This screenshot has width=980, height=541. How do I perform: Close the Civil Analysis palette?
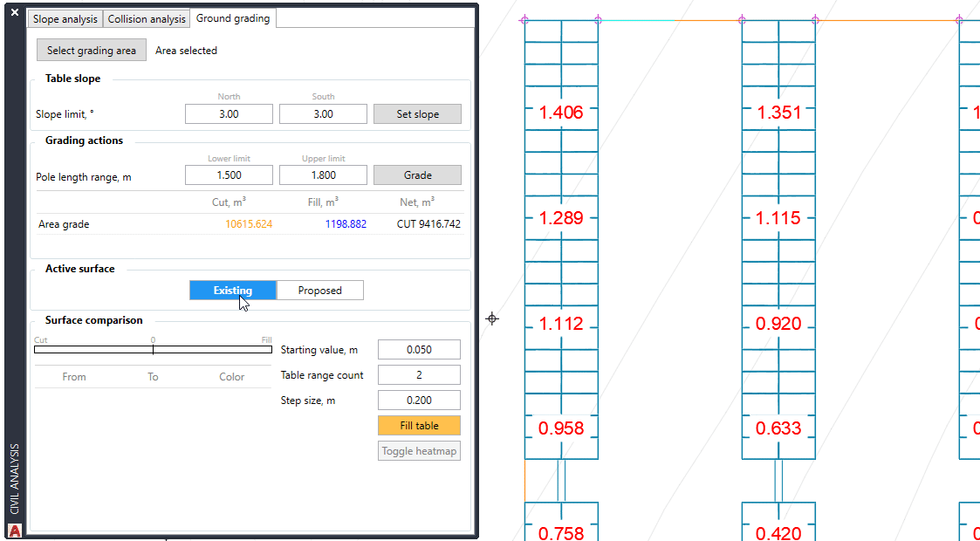pos(14,12)
